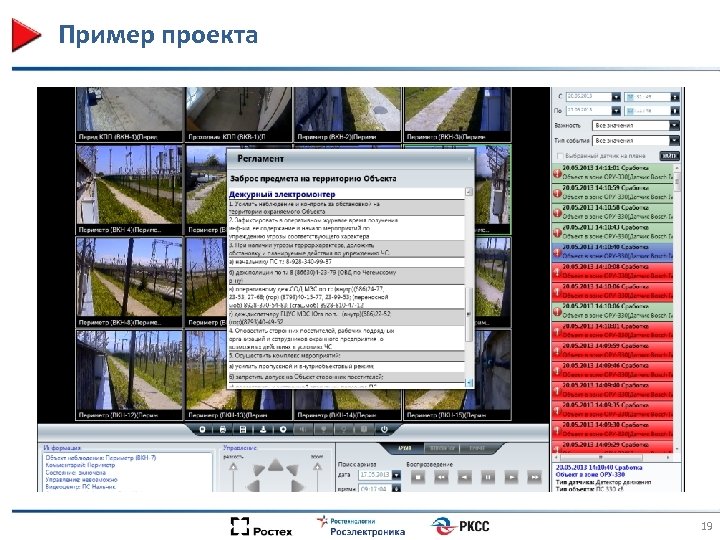Click the archive search время spinner
The image size is (720, 540).
point(397,489)
